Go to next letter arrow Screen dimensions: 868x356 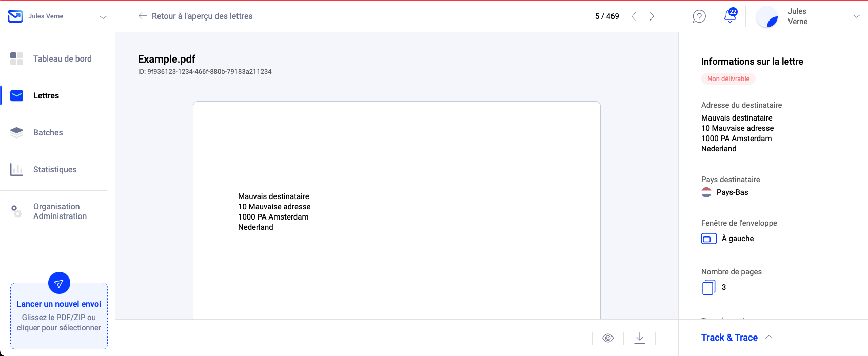[x=652, y=16]
